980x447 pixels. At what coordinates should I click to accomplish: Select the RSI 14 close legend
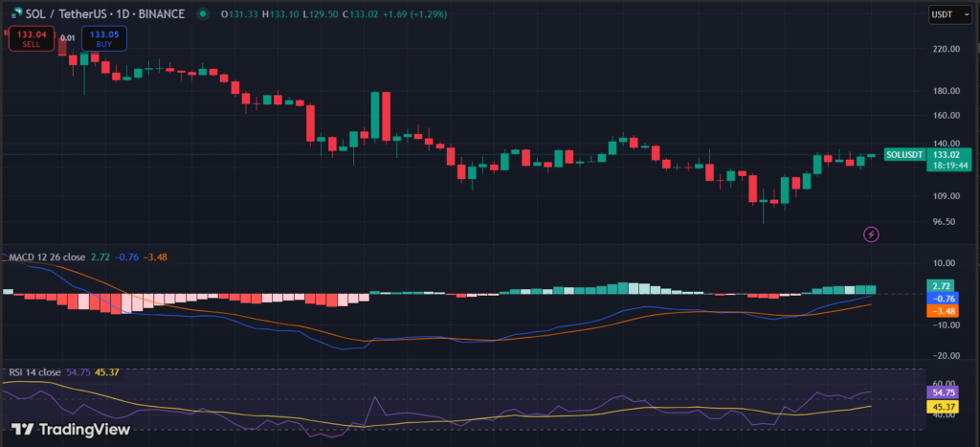tap(33, 372)
